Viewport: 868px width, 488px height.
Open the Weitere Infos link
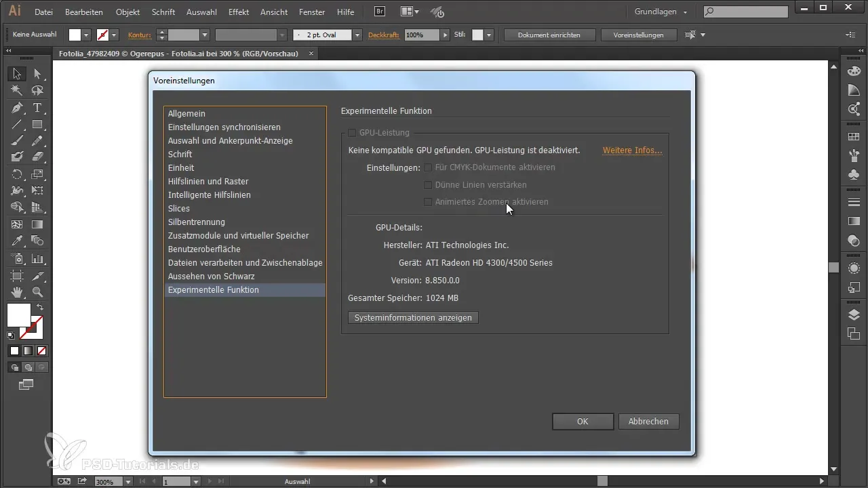pyautogui.click(x=632, y=150)
